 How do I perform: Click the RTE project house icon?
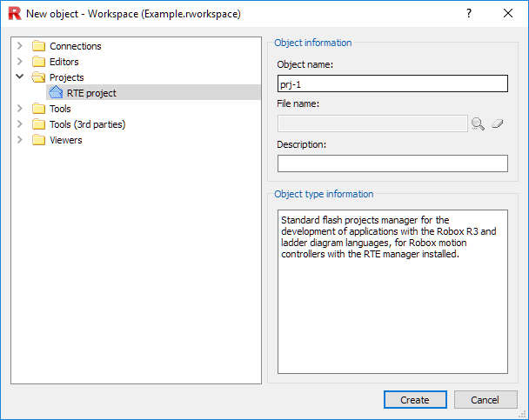[56, 92]
